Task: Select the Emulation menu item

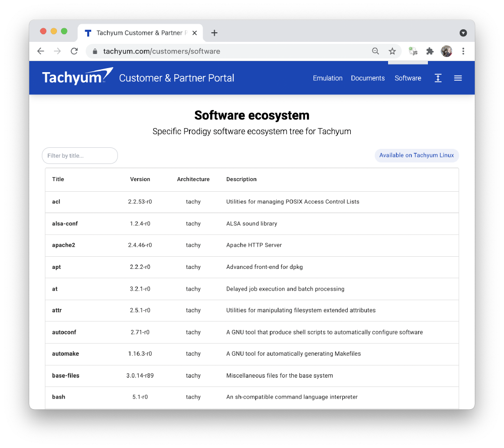Action: [x=328, y=78]
